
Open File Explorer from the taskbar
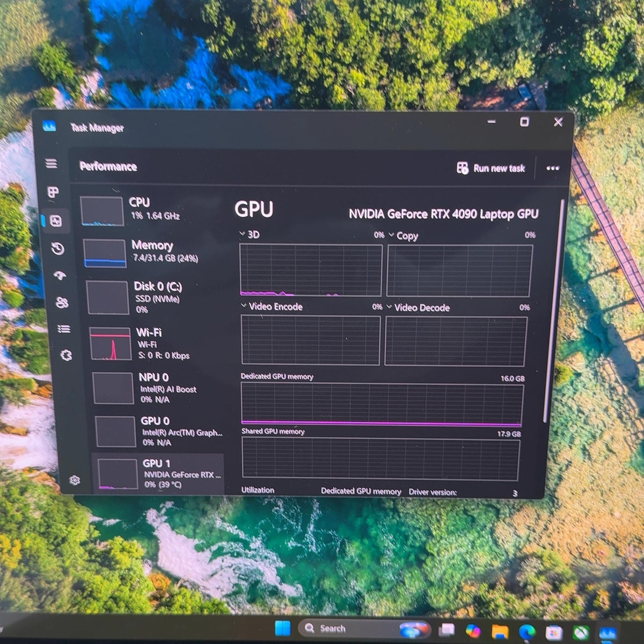tap(500, 631)
